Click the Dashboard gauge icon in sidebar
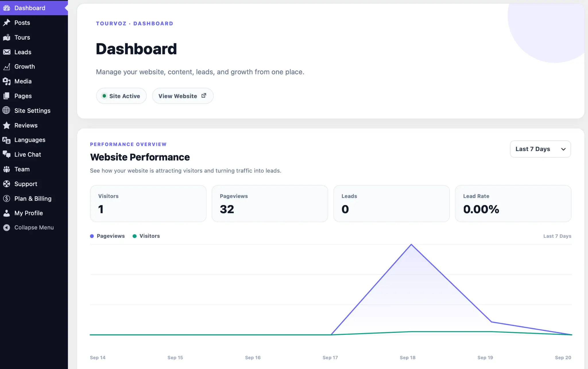 click(7, 8)
